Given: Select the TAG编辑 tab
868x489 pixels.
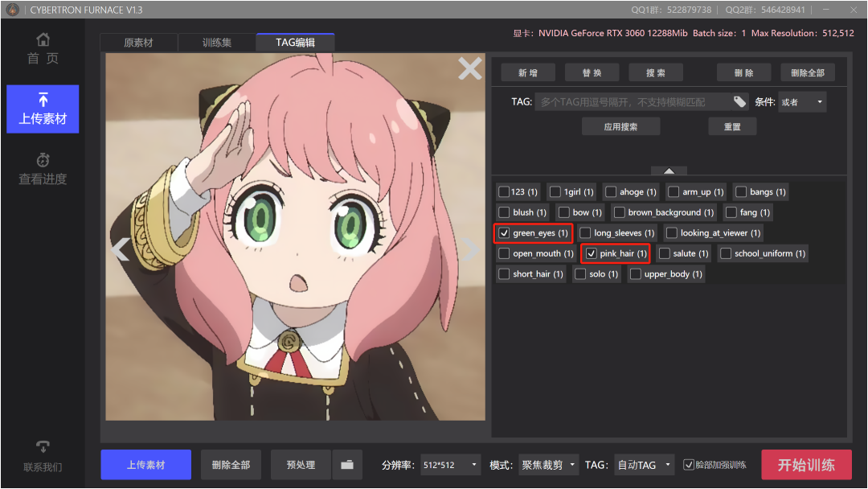Looking at the screenshot, I should click(295, 42).
